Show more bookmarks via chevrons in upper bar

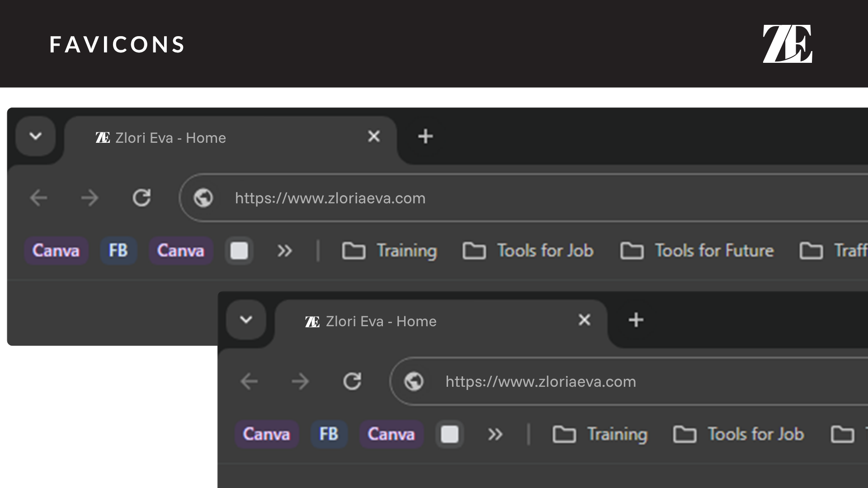(284, 251)
